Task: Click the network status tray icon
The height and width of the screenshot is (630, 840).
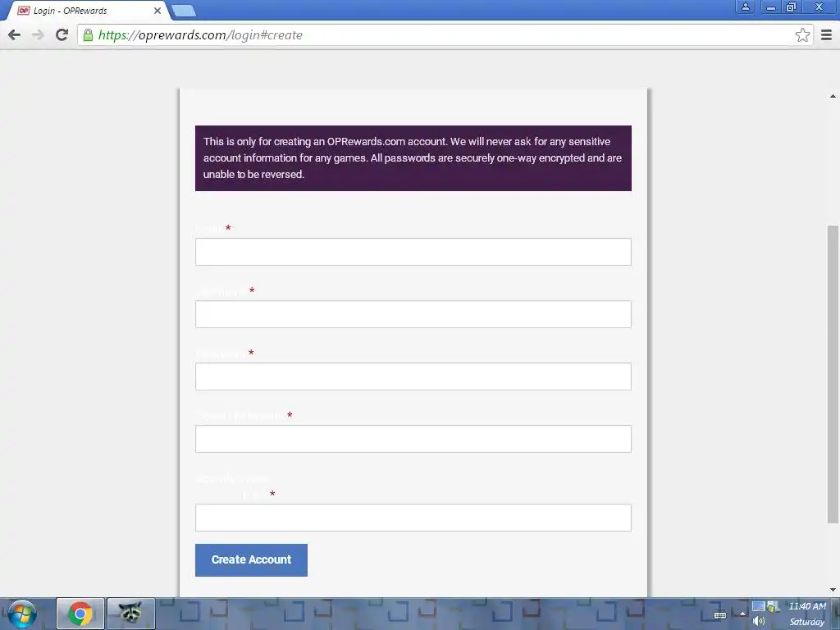Action: (x=773, y=606)
